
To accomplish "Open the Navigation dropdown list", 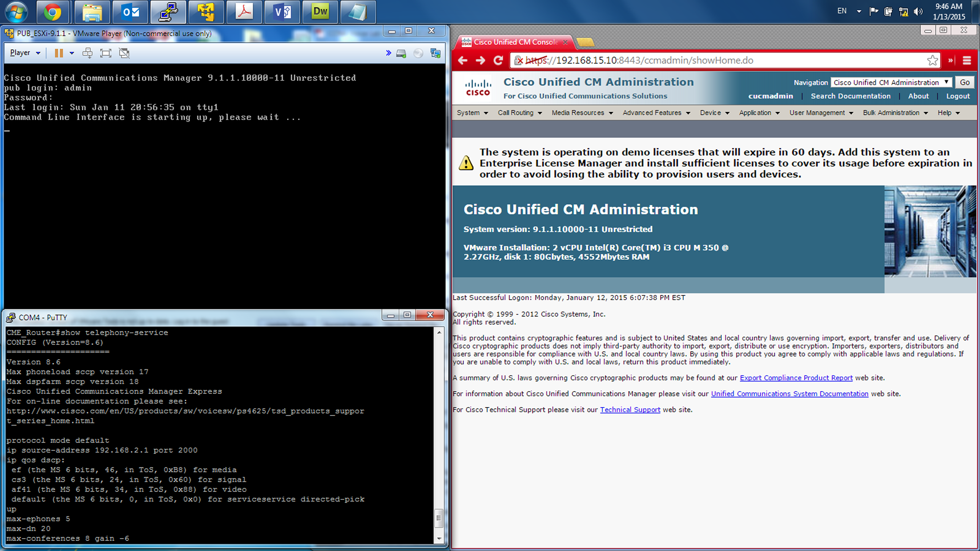I will click(x=891, y=83).
